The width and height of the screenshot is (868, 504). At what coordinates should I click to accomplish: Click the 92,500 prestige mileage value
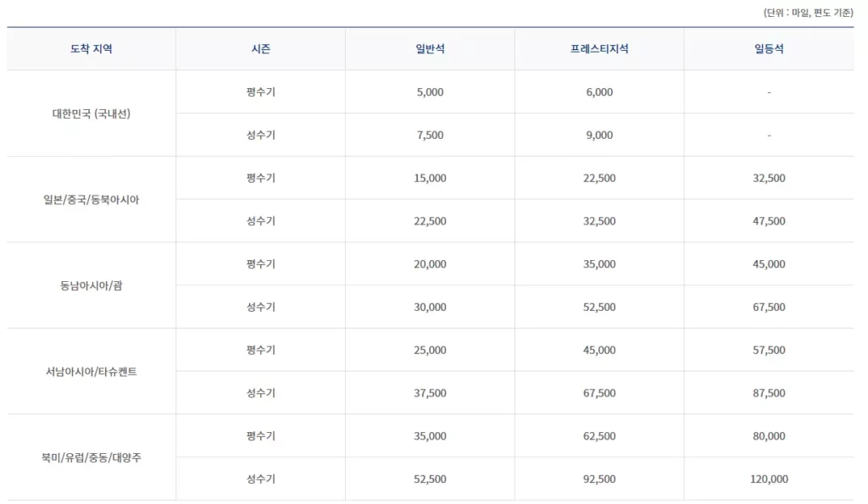(599, 479)
